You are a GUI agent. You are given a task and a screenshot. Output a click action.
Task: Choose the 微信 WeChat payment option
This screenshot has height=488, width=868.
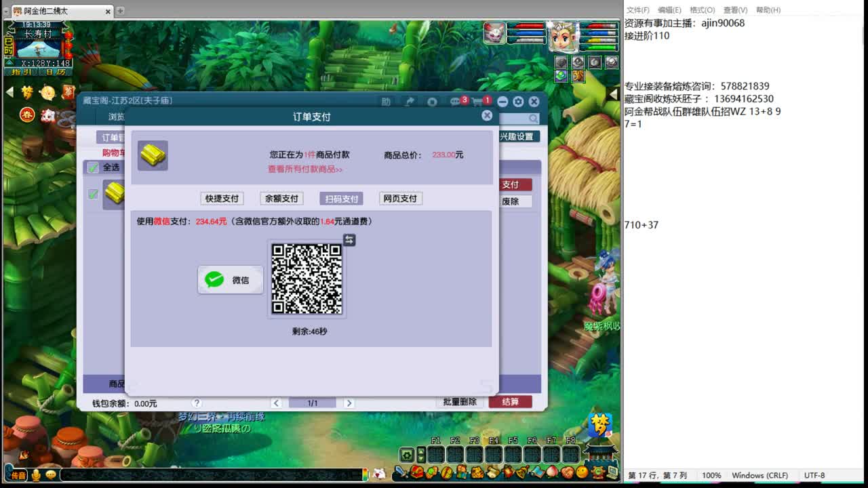(x=231, y=280)
